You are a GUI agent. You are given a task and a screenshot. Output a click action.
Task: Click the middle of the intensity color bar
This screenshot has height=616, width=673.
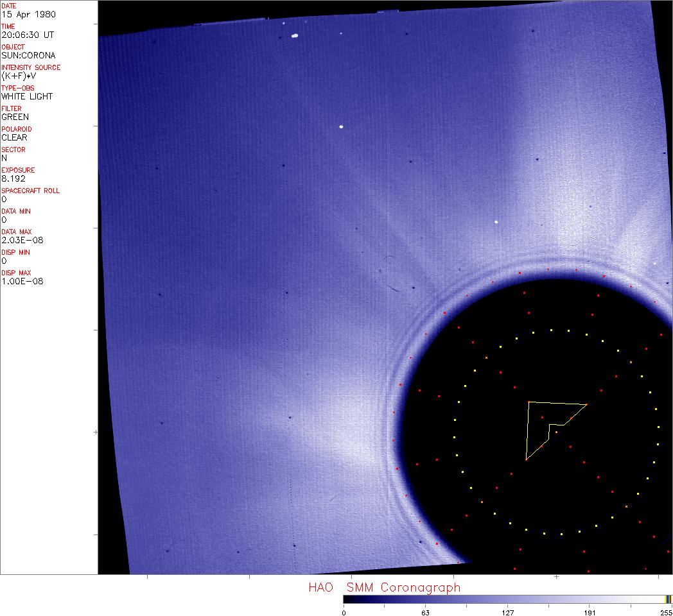pos(507,599)
